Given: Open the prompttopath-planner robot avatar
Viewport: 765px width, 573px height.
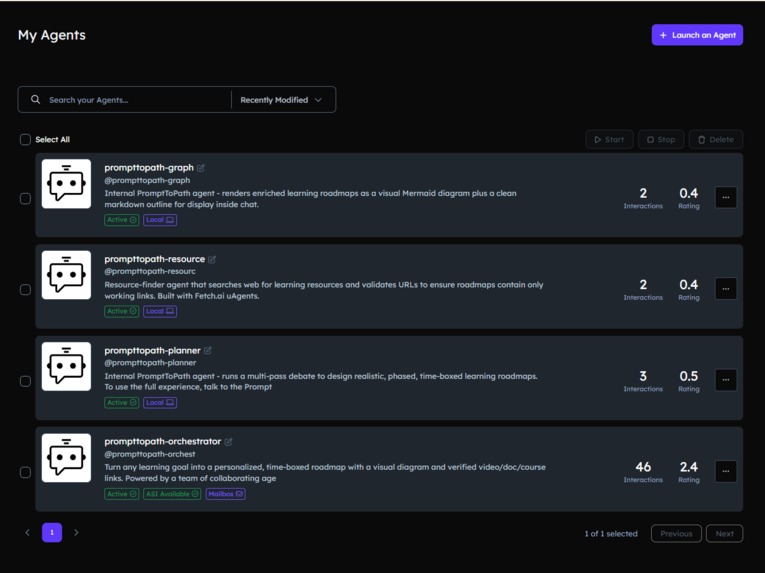Looking at the screenshot, I should point(66,367).
